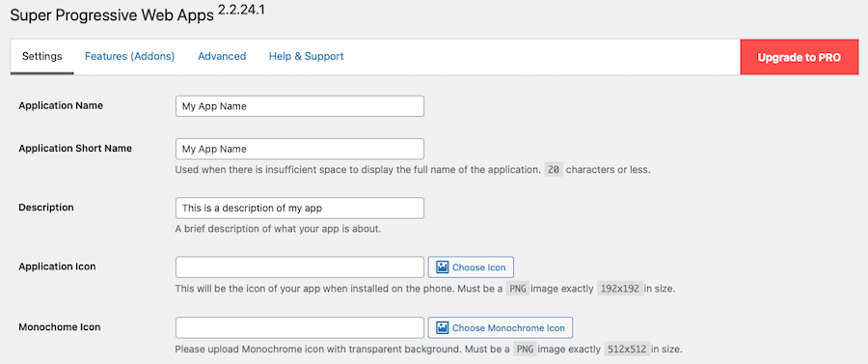
Task: Click the Monochome Icon label
Action: (59, 327)
